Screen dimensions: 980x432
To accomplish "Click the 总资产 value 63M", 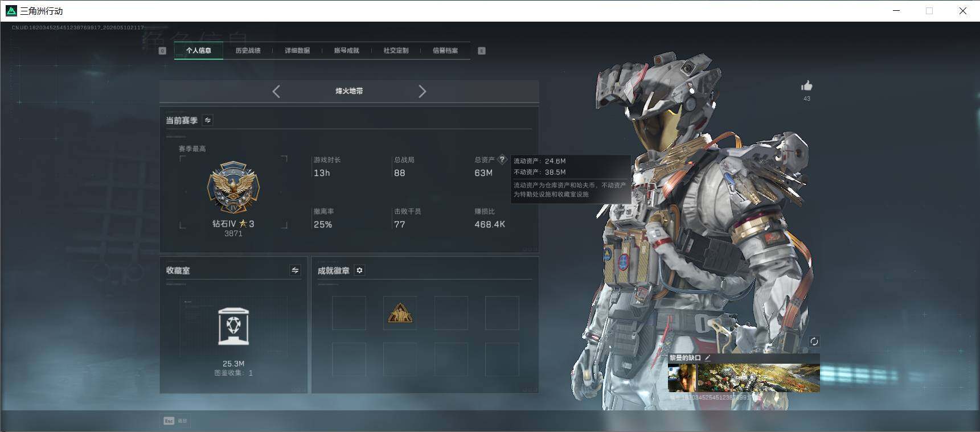I will click(x=483, y=173).
